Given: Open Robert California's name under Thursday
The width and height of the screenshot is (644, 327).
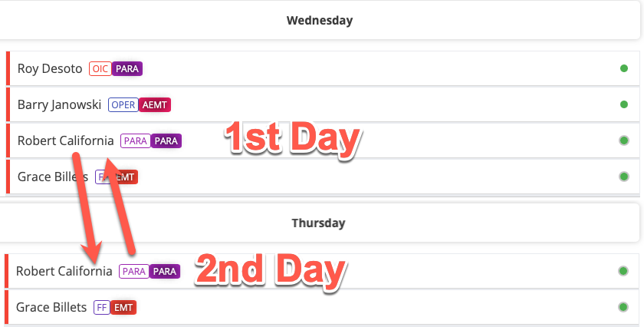Looking at the screenshot, I should click(64, 272).
